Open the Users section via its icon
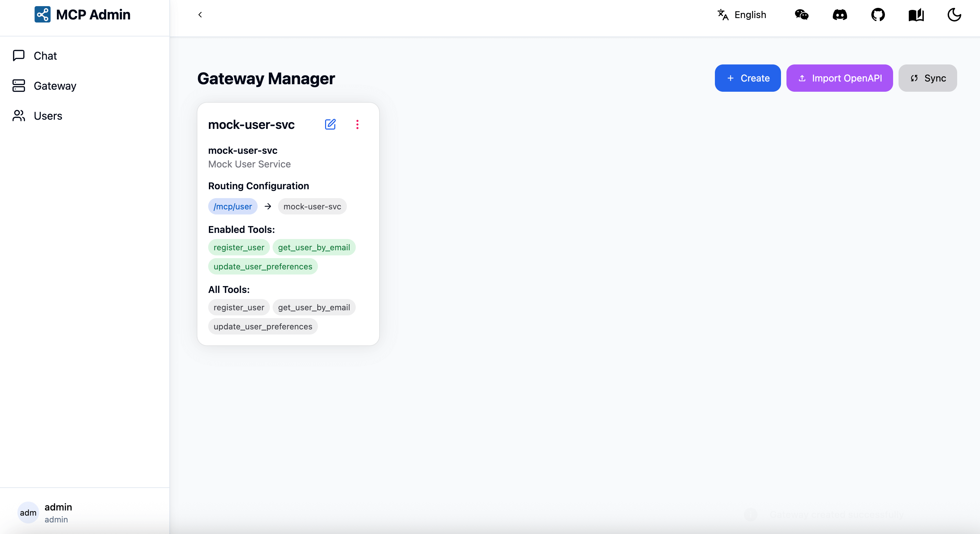The image size is (980, 534). coord(19,116)
